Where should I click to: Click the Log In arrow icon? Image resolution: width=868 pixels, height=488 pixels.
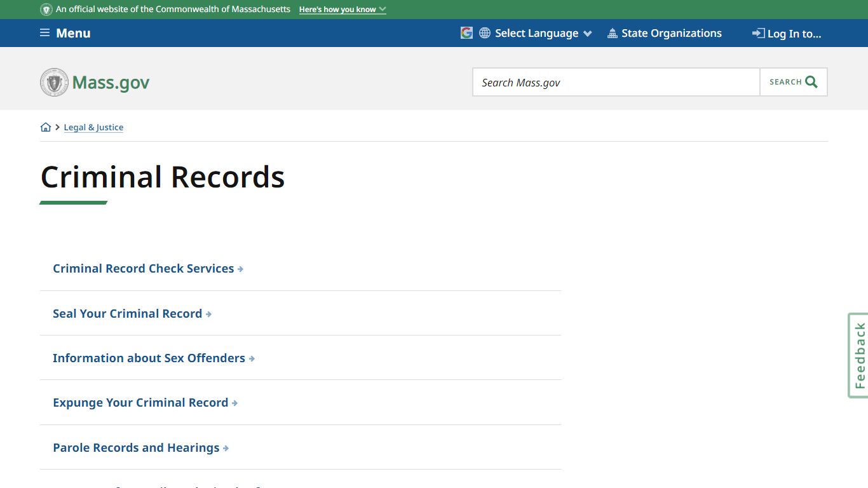point(758,34)
